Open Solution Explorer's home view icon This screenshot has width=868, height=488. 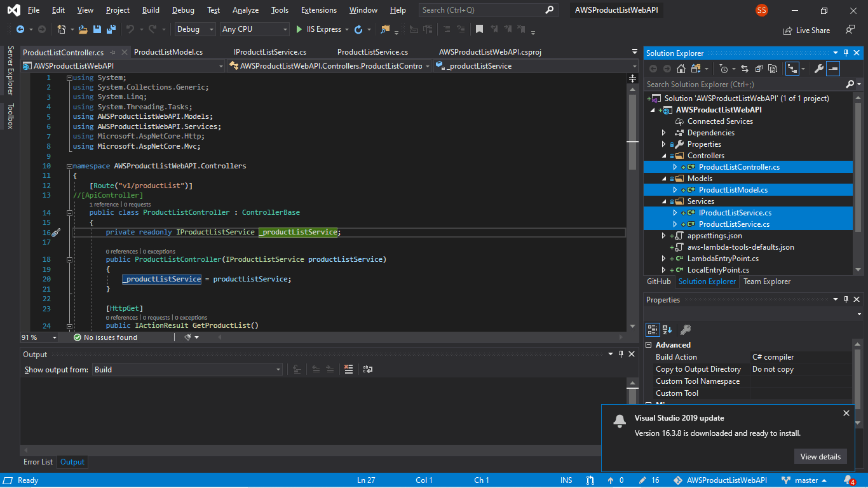coord(681,68)
